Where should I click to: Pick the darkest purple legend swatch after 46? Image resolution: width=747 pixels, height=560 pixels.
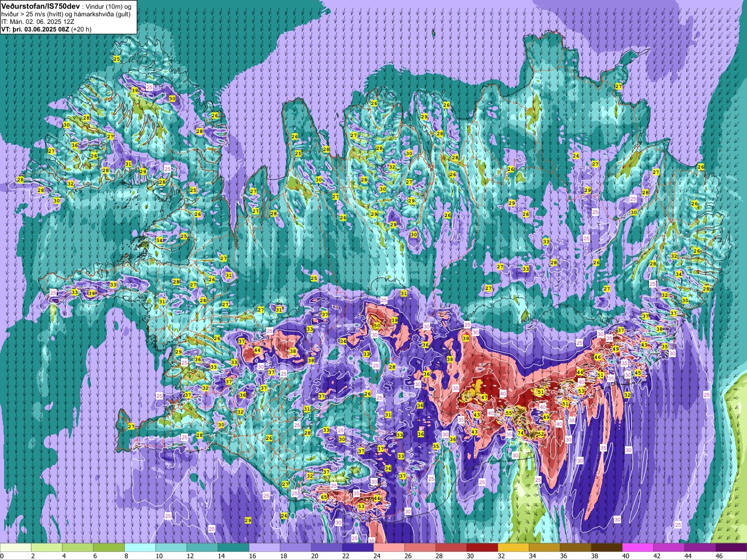pyautogui.click(x=731, y=548)
